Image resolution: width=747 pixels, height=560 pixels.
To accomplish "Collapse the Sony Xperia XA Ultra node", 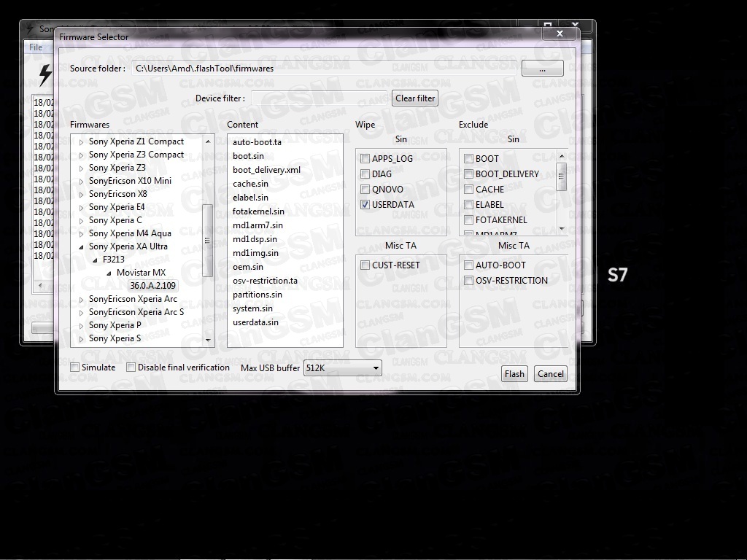I will tap(81, 246).
